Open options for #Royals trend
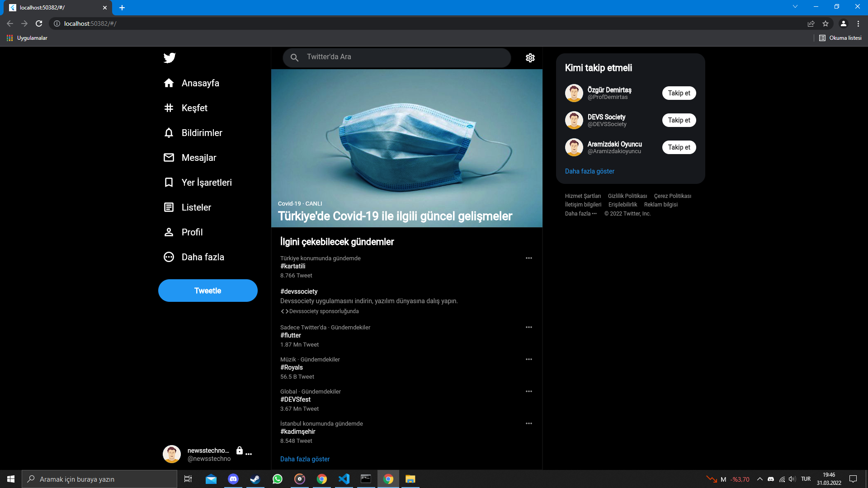868x488 pixels. click(x=529, y=359)
